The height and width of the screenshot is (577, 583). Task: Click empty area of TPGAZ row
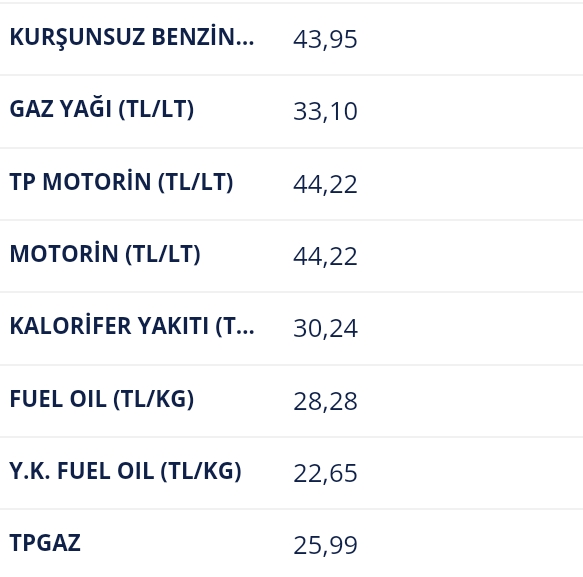(x=468, y=543)
